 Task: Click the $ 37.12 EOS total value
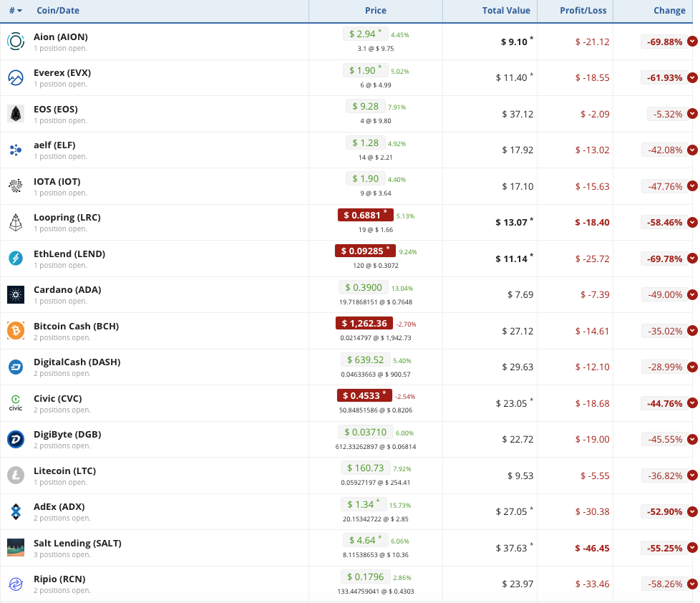pyautogui.click(x=517, y=115)
